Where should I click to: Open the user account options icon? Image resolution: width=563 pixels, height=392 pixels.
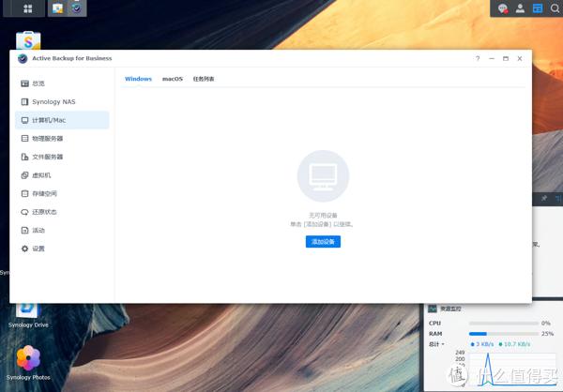(x=520, y=8)
